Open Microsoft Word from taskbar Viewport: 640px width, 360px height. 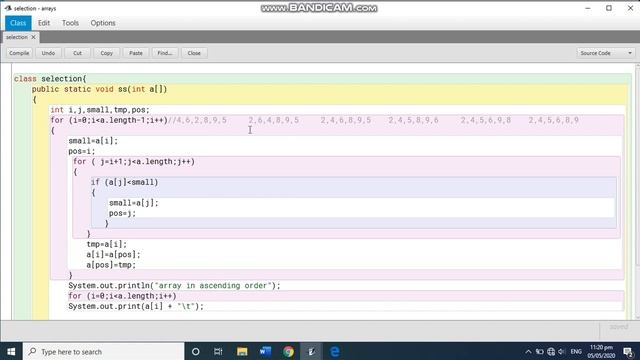(265, 351)
